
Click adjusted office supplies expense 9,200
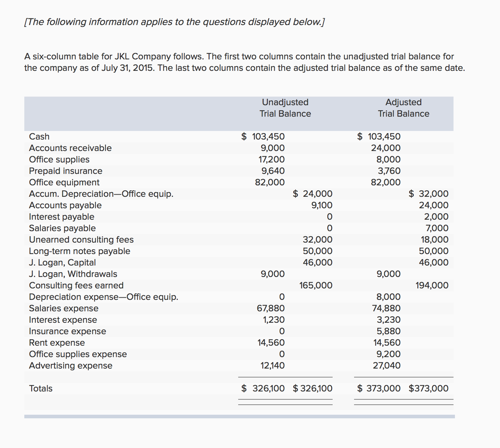pos(388,354)
